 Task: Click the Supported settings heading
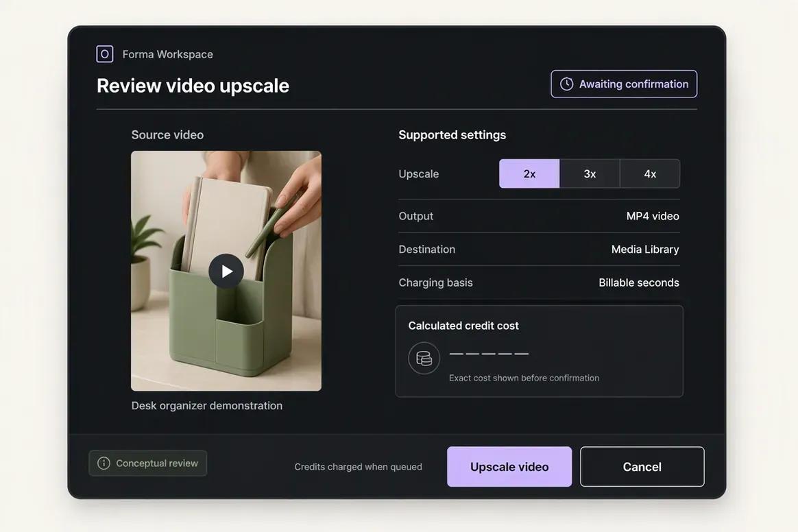(x=452, y=135)
